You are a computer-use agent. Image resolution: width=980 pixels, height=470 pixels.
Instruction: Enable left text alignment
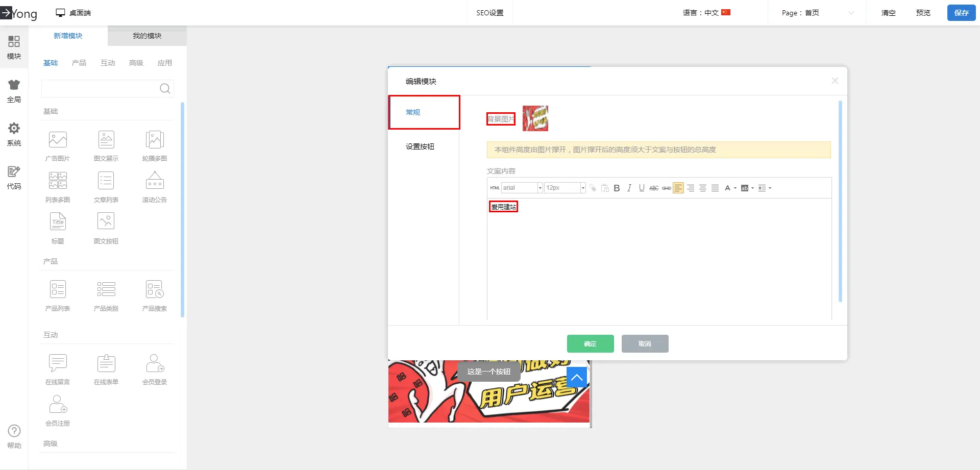pyautogui.click(x=678, y=188)
